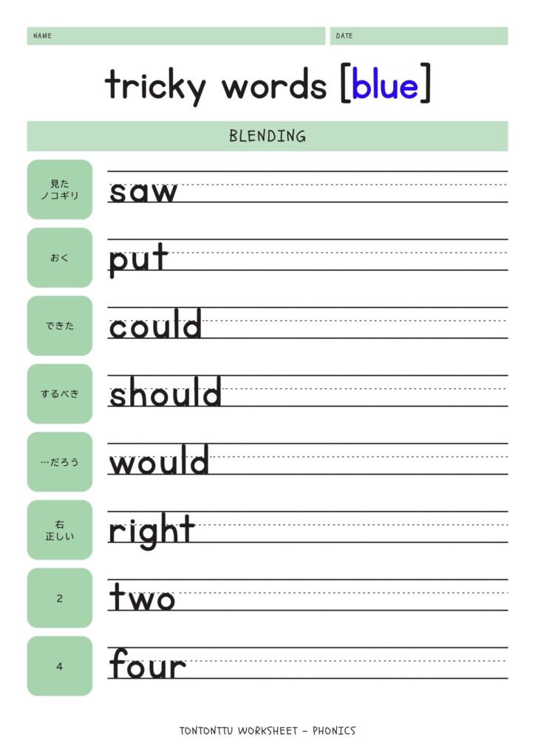This screenshot has height=756, width=535.
Task: Click the green box with number 2
Action: point(60,598)
